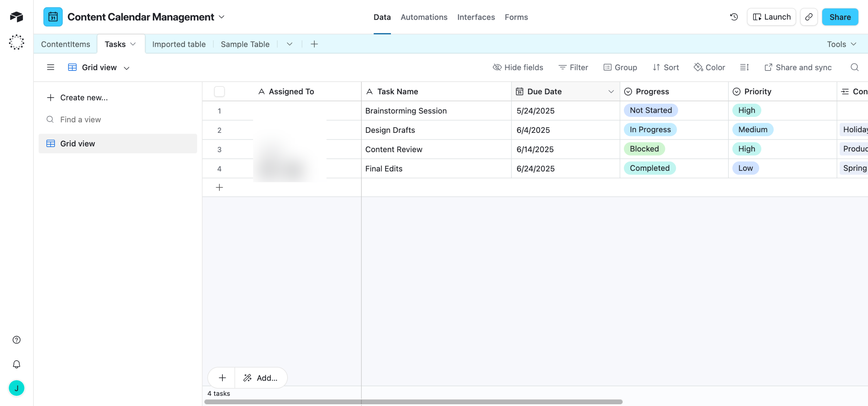Image resolution: width=868 pixels, height=406 pixels.
Task: Check the select-all rows checkbox
Action: click(x=219, y=92)
